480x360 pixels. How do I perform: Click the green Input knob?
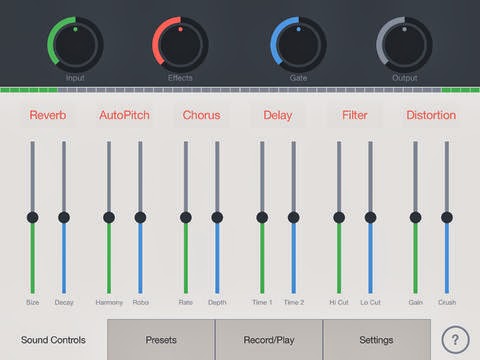(x=75, y=44)
